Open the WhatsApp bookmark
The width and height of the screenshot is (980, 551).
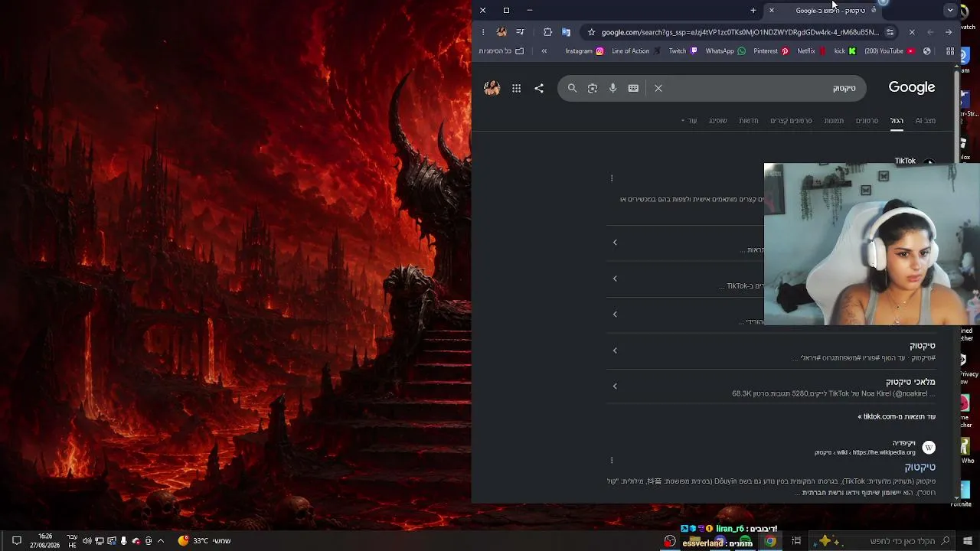point(726,51)
